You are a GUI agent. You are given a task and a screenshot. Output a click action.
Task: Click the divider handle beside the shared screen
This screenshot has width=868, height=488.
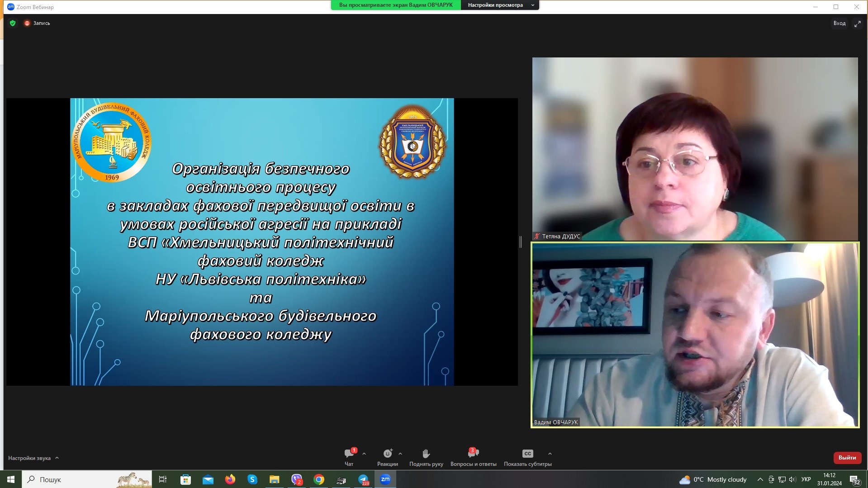pos(521,242)
